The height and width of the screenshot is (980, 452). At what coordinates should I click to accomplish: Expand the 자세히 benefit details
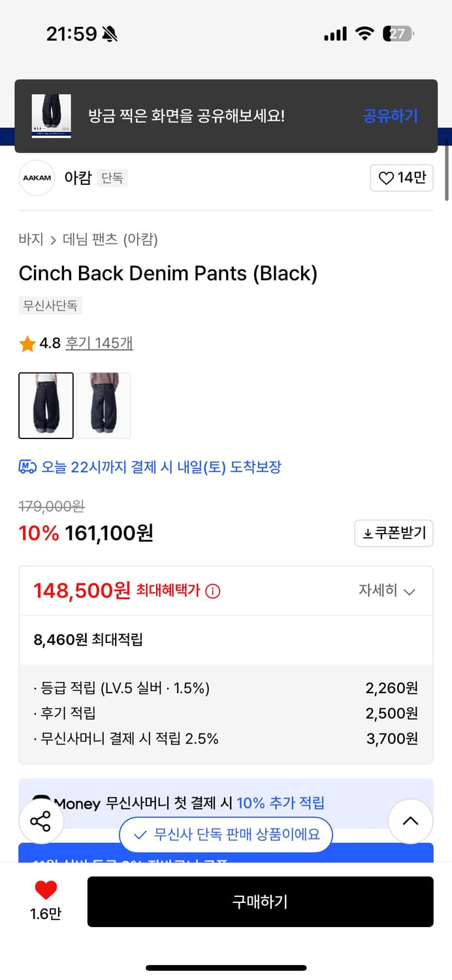point(387,591)
